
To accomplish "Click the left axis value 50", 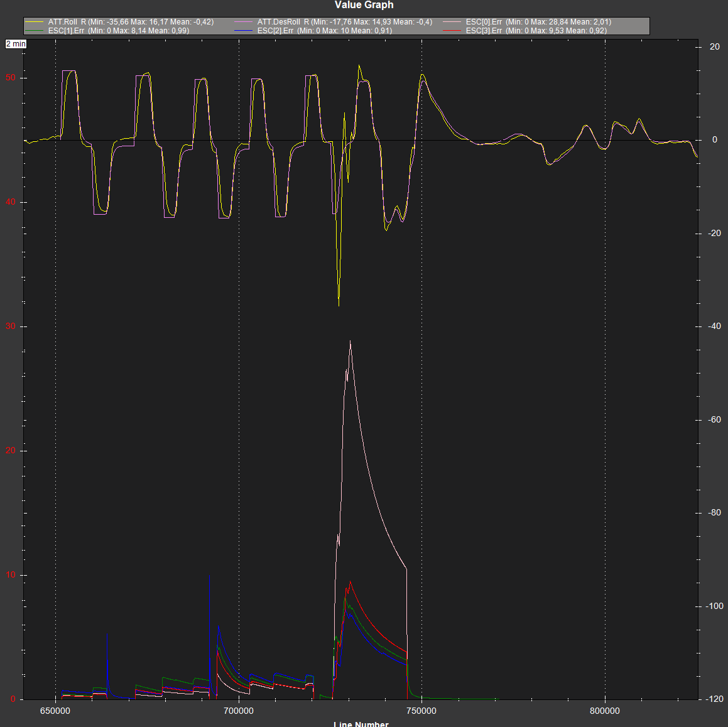I will pyautogui.click(x=10, y=78).
